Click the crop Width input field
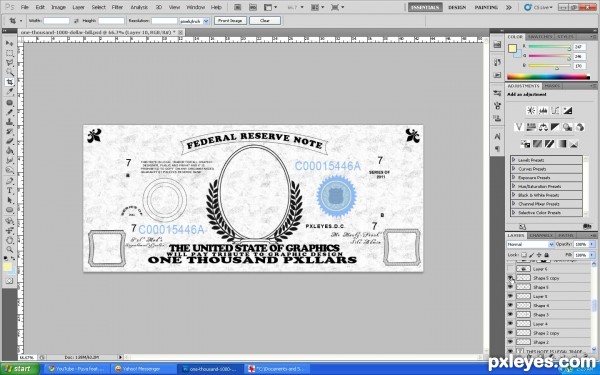Image resolution: width=600 pixels, height=375 pixels. click(56, 21)
